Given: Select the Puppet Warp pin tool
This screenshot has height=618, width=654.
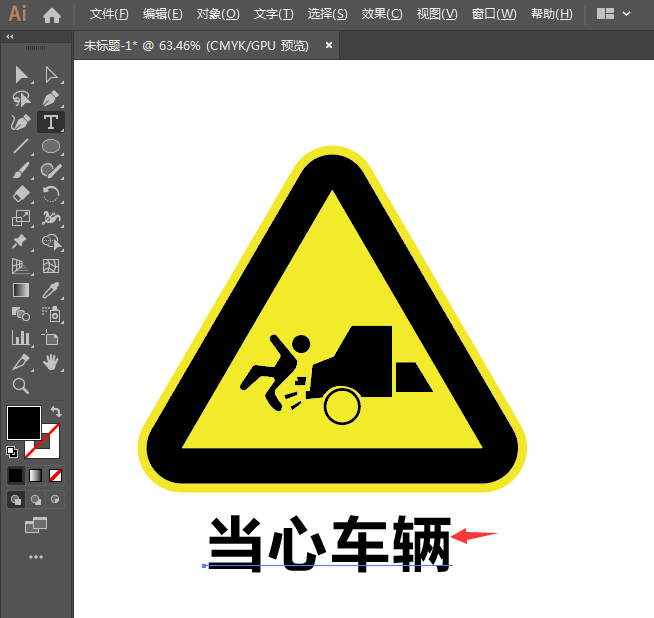Looking at the screenshot, I should 20,242.
